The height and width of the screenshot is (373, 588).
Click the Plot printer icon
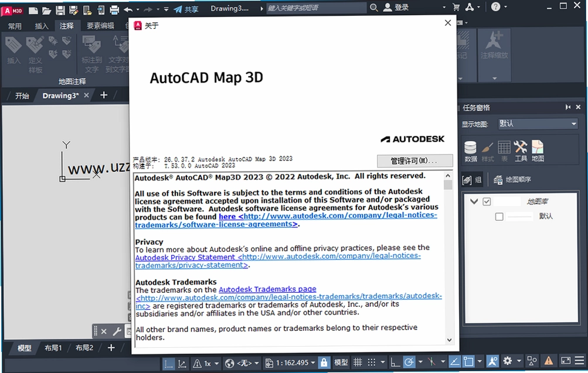click(114, 10)
